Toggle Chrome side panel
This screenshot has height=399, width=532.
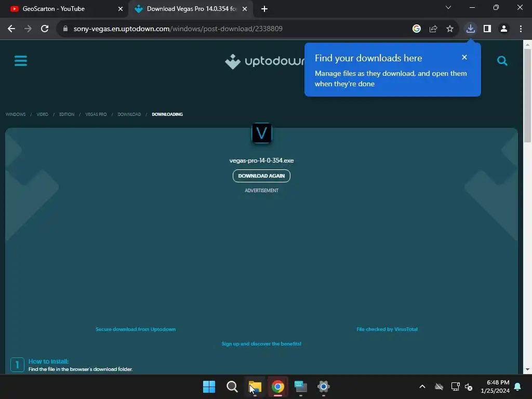pyautogui.click(x=487, y=29)
